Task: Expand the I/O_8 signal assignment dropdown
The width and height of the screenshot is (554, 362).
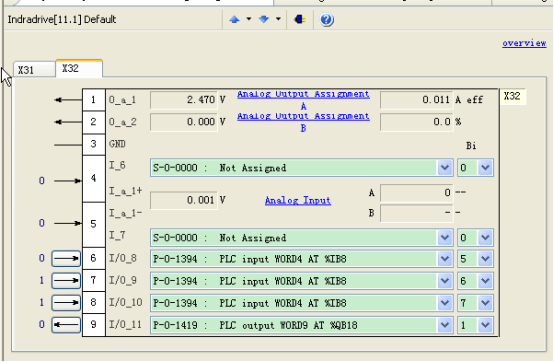Action: point(445,259)
